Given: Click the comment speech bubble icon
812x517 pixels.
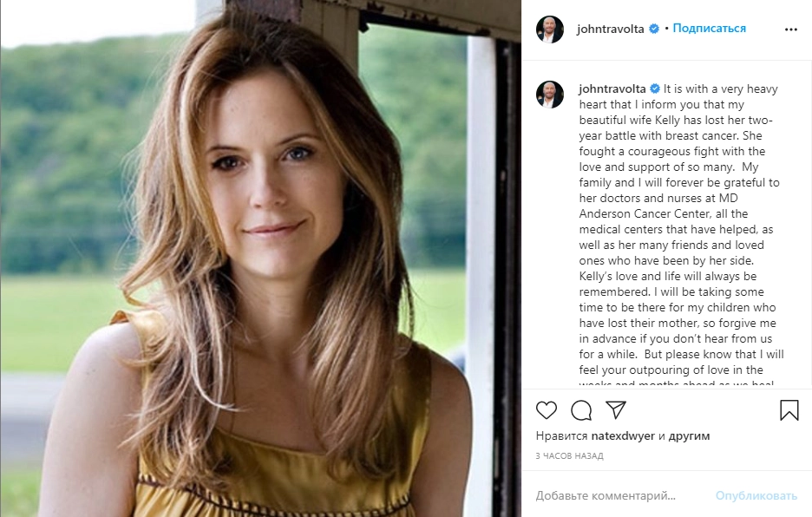Looking at the screenshot, I should [x=581, y=410].
